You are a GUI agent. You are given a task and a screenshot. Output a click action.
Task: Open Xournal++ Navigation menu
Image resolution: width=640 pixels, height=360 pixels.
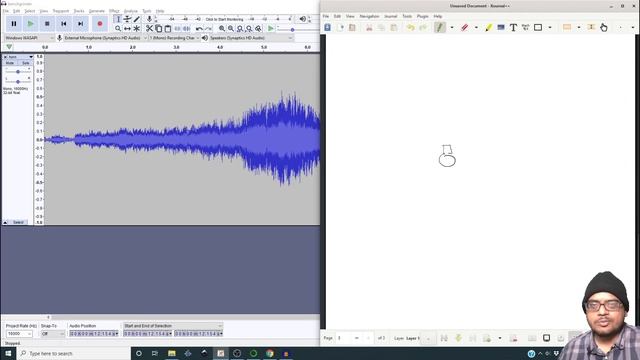click(369, 16)
